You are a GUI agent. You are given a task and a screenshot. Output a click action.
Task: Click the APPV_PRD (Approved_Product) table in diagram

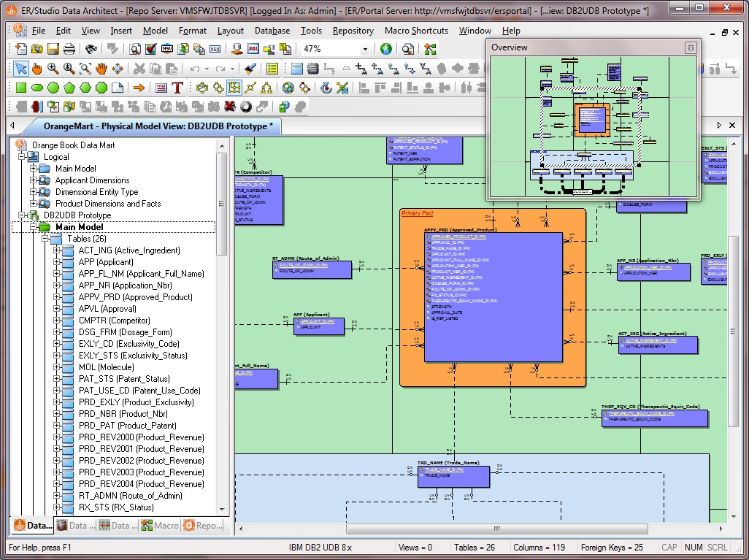[x=493, y=297]
